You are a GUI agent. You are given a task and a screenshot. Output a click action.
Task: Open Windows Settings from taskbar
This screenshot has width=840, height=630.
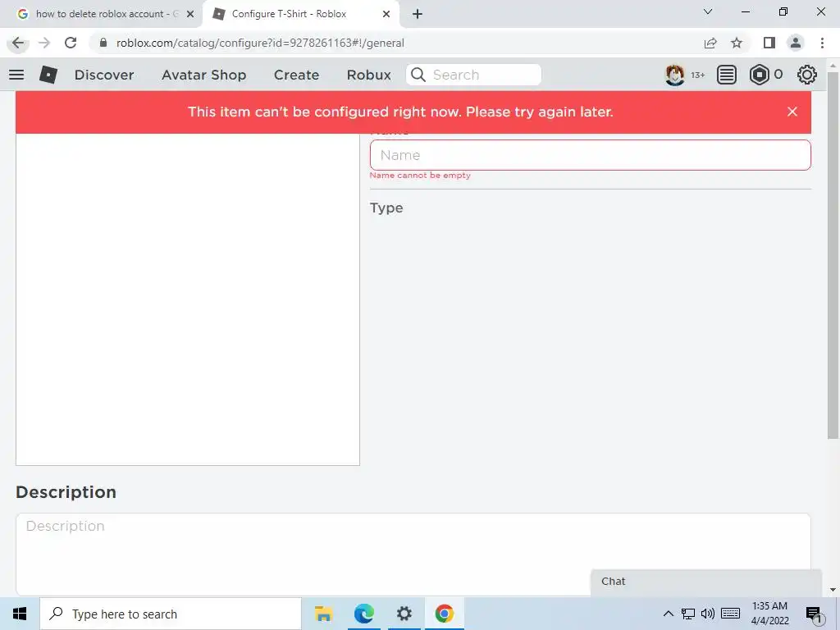(404, 614)
